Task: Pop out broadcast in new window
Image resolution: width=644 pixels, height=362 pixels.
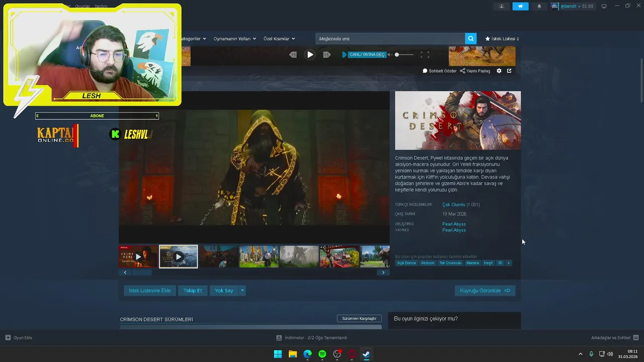Action: coord(509,71)
